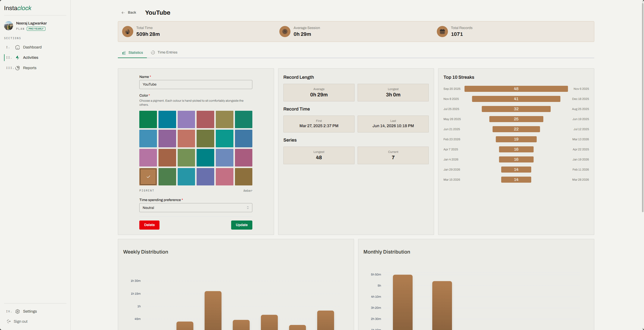Click the Statistics bar chart icon

click(x=124, y=53)
